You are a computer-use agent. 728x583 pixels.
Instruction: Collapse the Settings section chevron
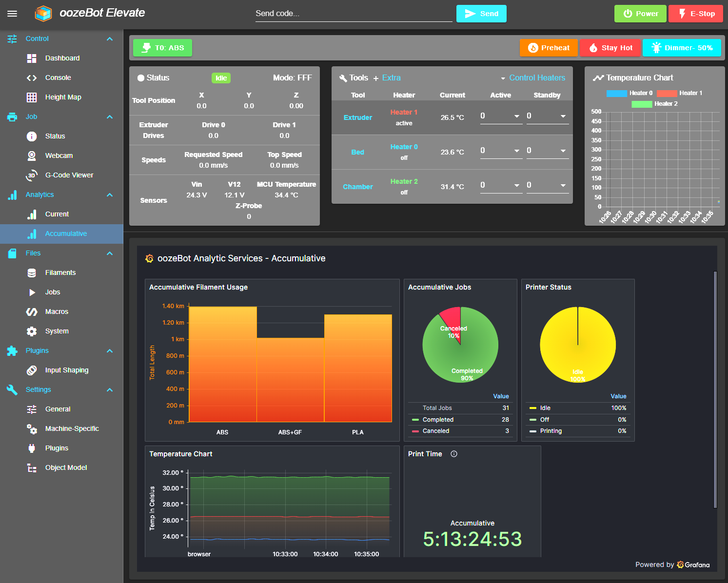point(110,390)
